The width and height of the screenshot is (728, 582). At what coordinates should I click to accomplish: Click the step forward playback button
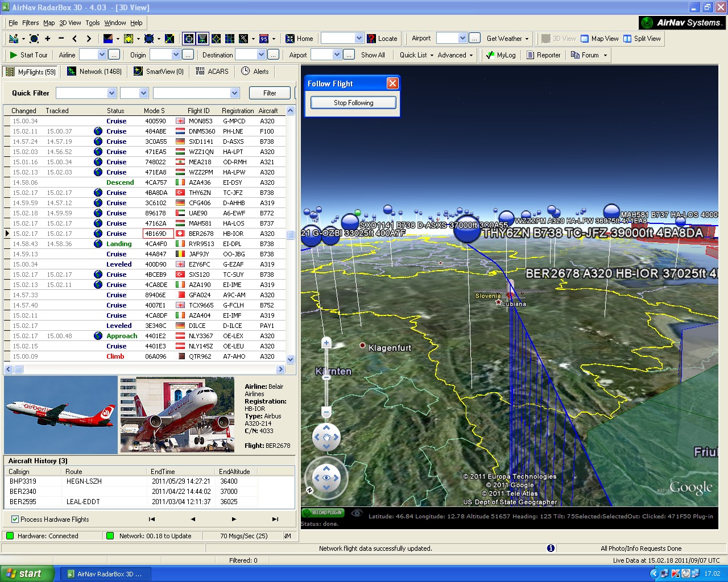(234, 519)
